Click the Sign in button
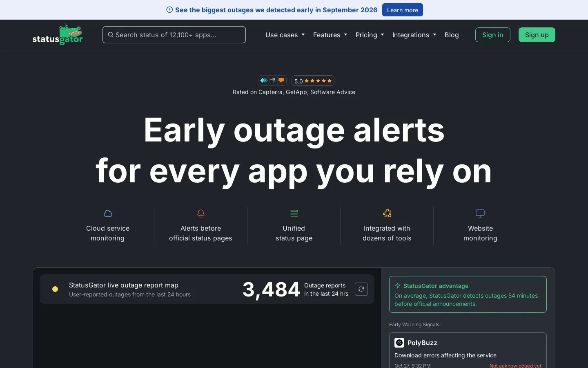The image size is (588, 368). [x=493, y=35]
